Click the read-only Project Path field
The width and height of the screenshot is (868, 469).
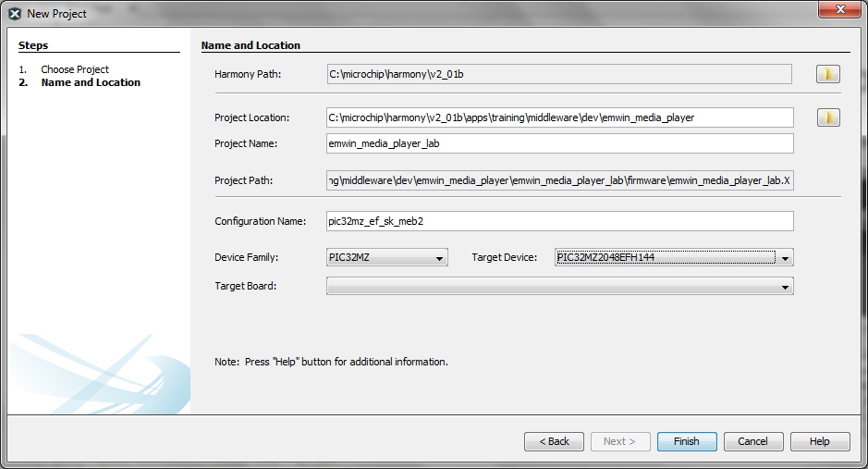coord(559,180)
